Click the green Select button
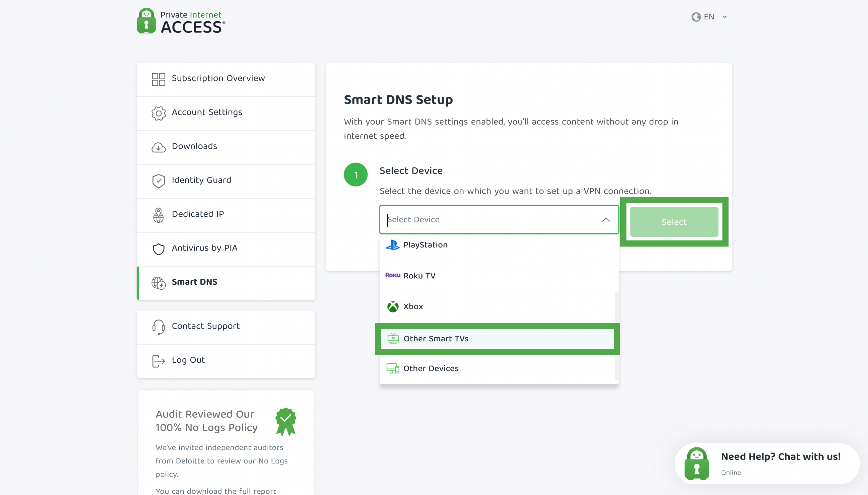868x495 pixels. point(674,222)
